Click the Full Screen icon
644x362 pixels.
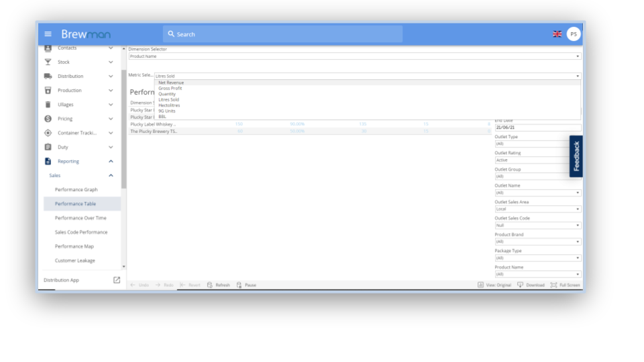pyautogui.click(x=553, y=285)
